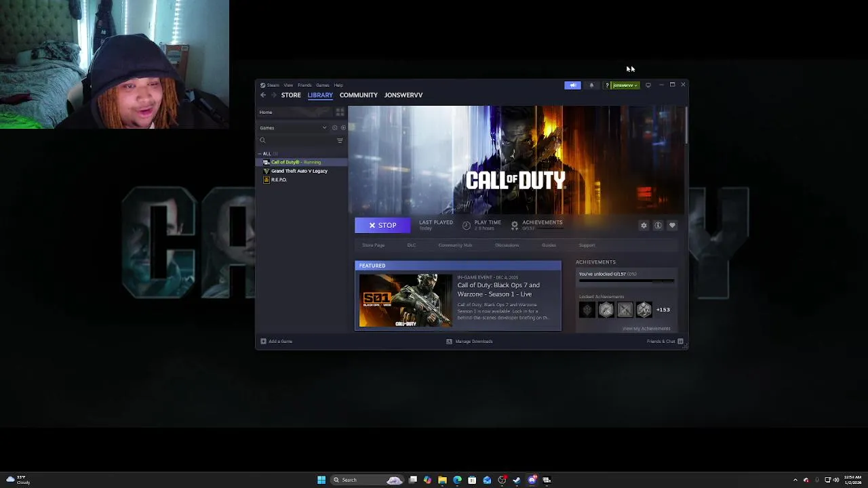Open game info icon for Call of Duty
868x488 pixels.
pyautogui.click(x=658, y=225)
